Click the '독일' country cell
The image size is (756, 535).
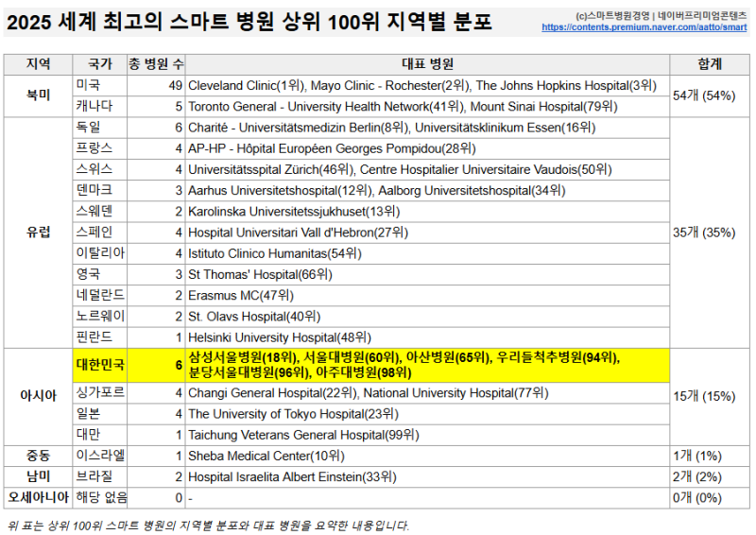coord(100,128)
